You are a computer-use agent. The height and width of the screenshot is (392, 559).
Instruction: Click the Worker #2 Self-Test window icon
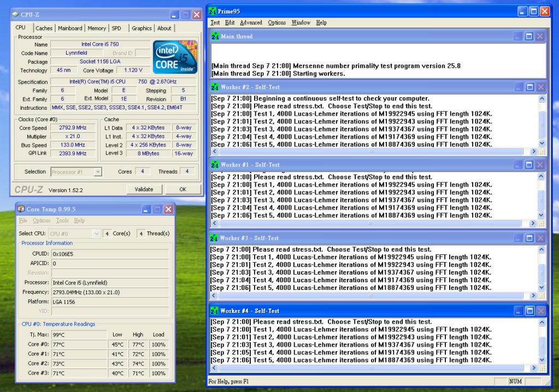pyautogui.click(x=215, y=87)
